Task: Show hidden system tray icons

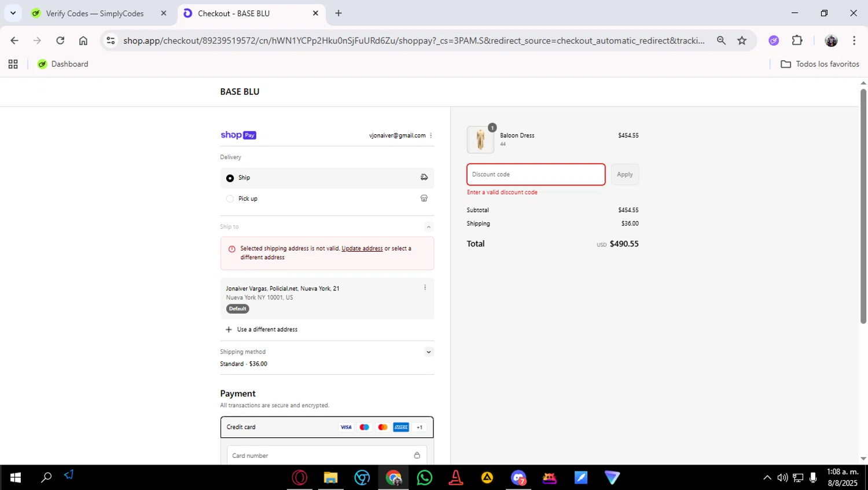Action: 767,478
